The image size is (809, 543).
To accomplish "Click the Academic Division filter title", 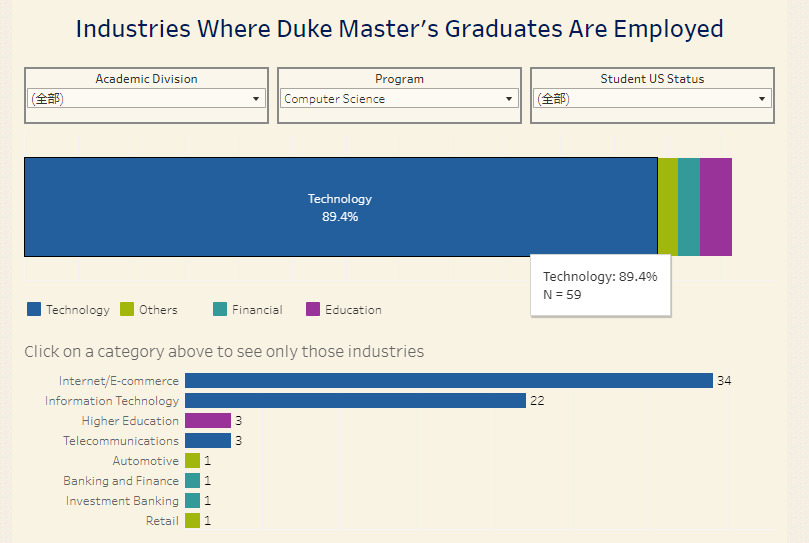I will 147,79.
